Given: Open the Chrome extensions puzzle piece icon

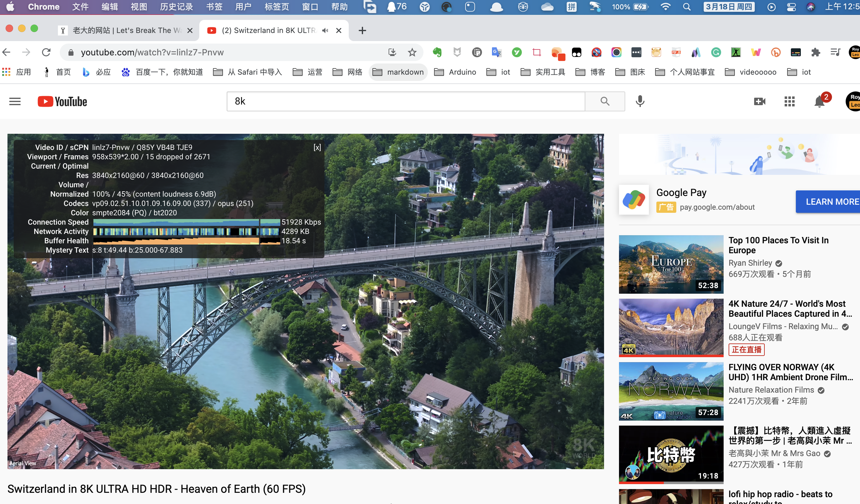Looking at the screenshot, I should click(x=816, y=52).
